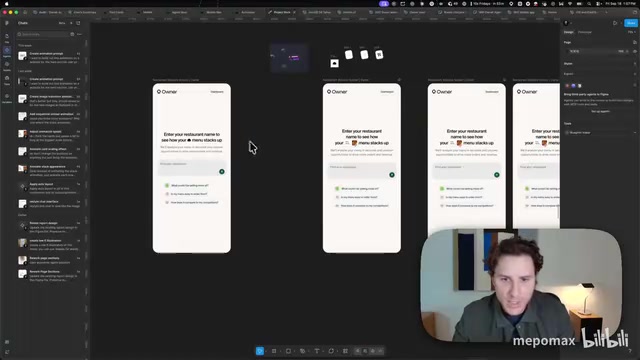
Task: Open 'Apply auto layout' chat
Action: click(49, 187)
